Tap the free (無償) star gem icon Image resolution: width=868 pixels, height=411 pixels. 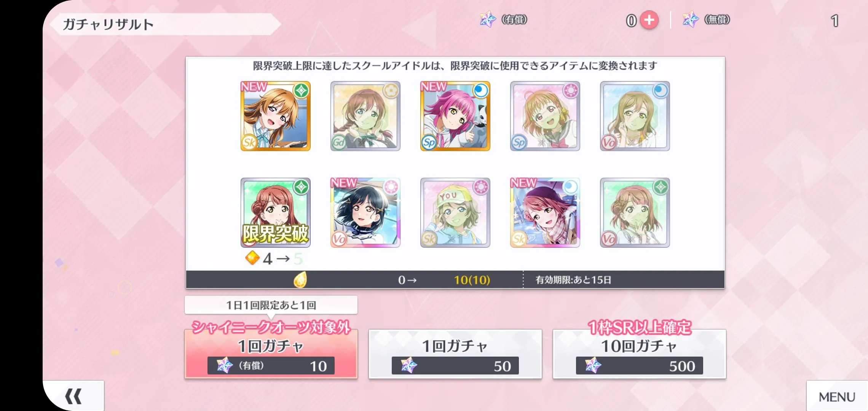click(691, 19)
